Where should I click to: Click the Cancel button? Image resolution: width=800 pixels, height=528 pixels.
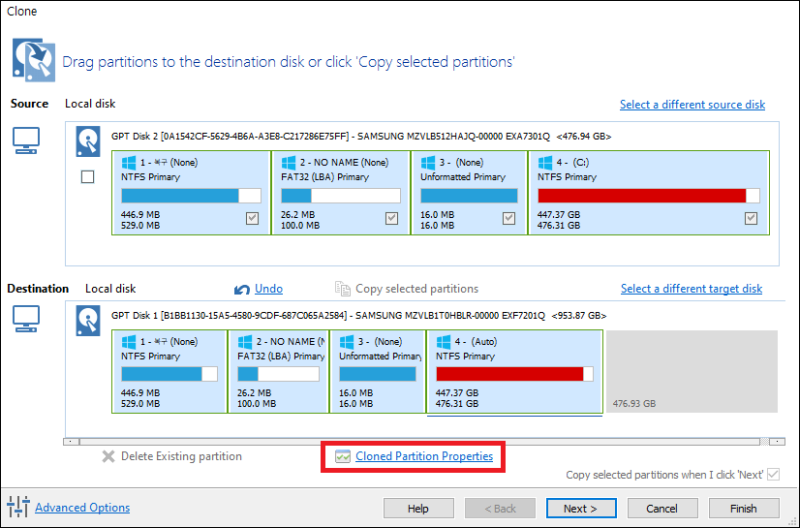point(662,509)
